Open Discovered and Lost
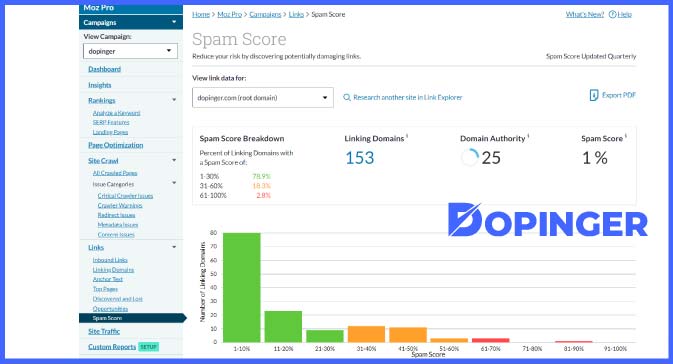This screenshot has width=673, height=364. click(118, 299)
